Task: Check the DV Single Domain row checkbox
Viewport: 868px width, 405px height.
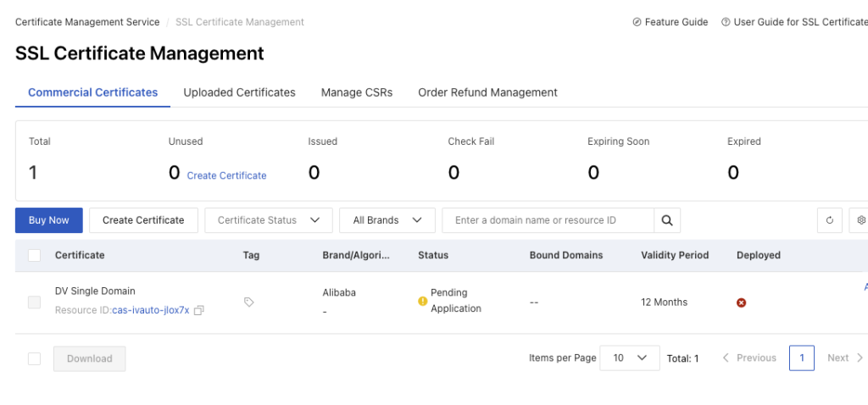Action: tap(35, 302)
